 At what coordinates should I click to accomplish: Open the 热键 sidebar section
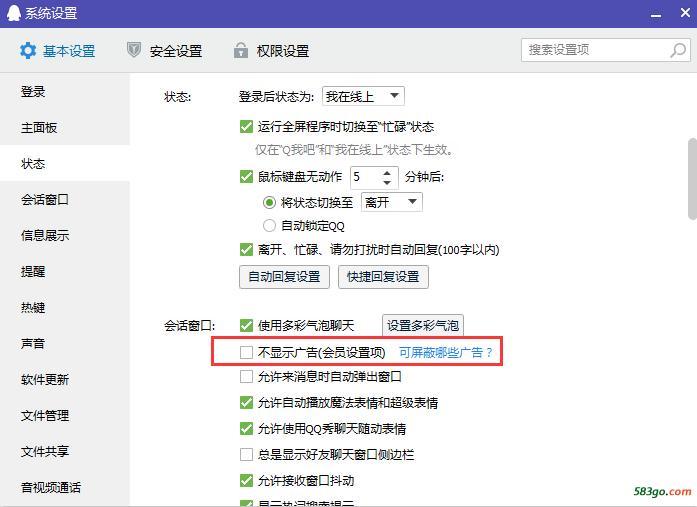(x=65, y=307)
